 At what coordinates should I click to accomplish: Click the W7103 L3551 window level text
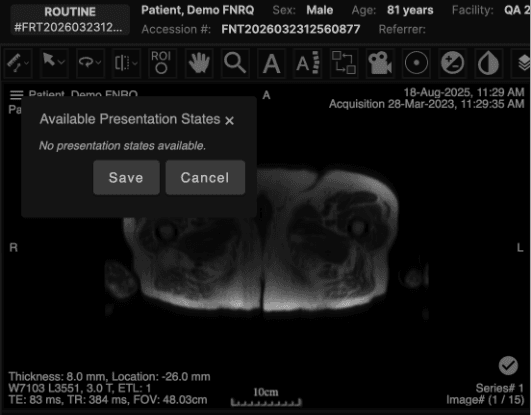coord(80,388)
